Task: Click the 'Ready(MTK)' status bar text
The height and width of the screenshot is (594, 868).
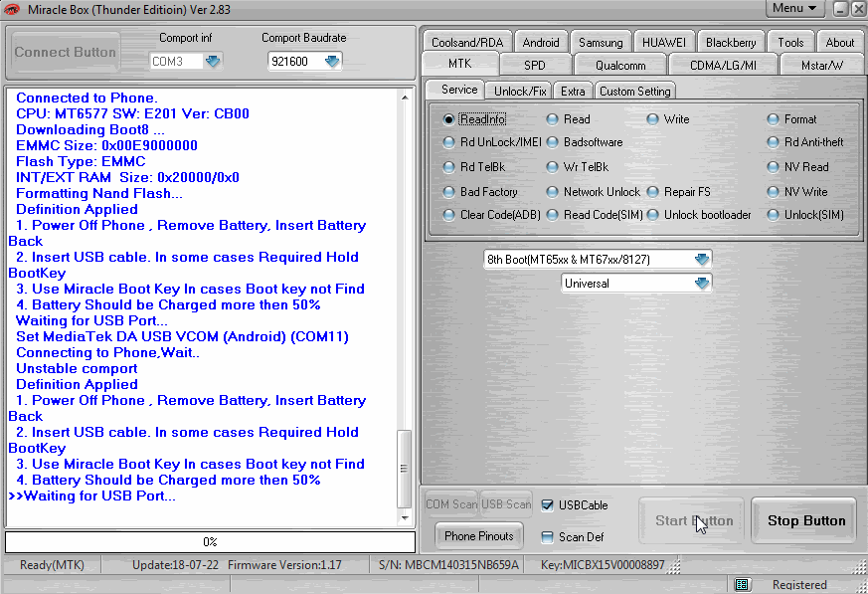Action: [x=52, y=564]
